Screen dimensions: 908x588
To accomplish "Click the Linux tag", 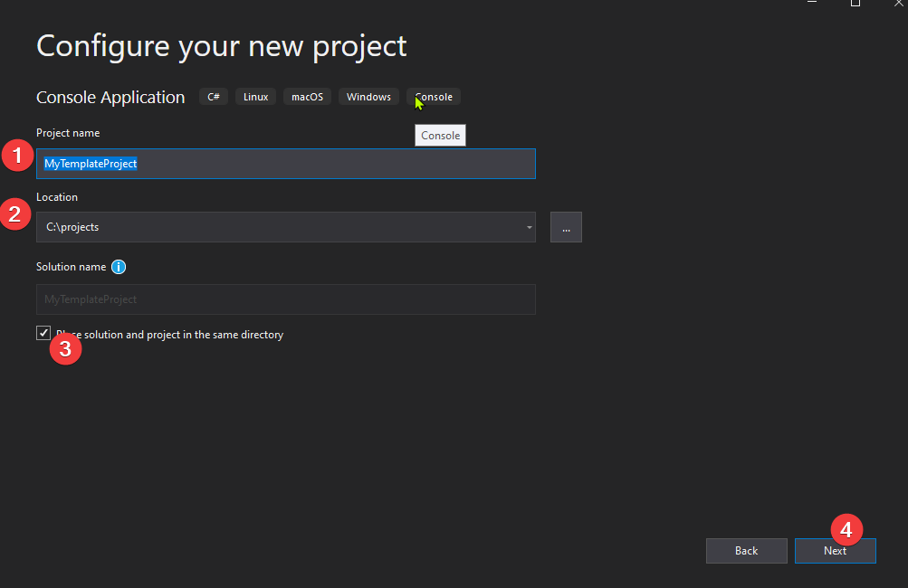I will pos(255,97).
